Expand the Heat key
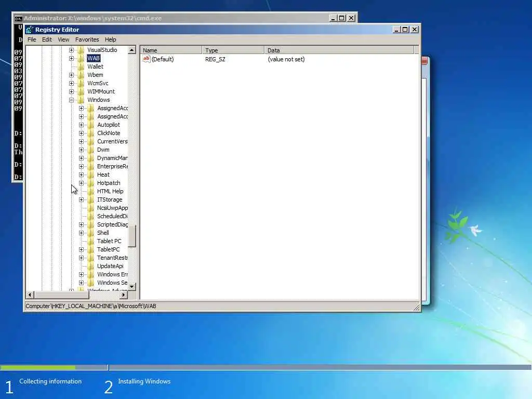The height and width of the screenshot is (399, 532). [x=81, y=175]
